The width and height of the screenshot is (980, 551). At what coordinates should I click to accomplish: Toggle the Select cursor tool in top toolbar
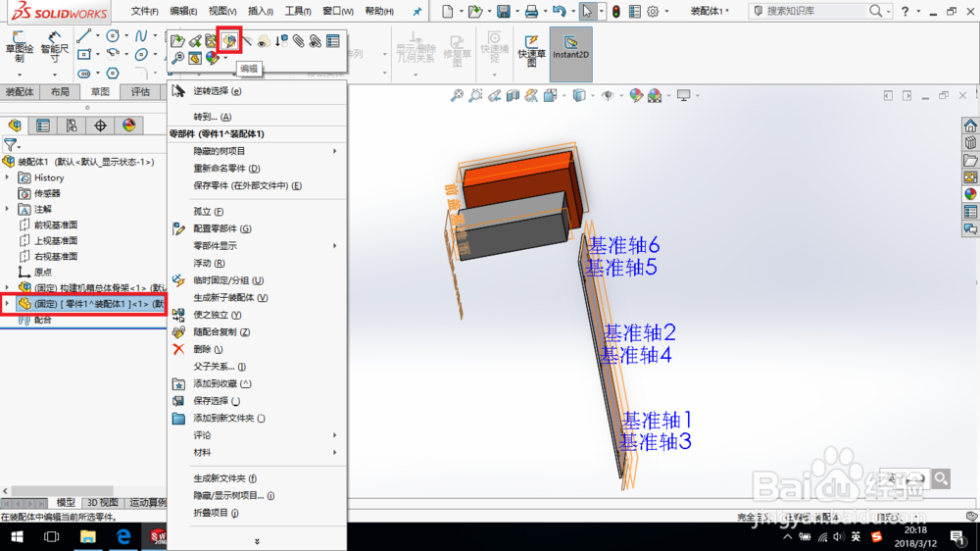coord(587,11)
